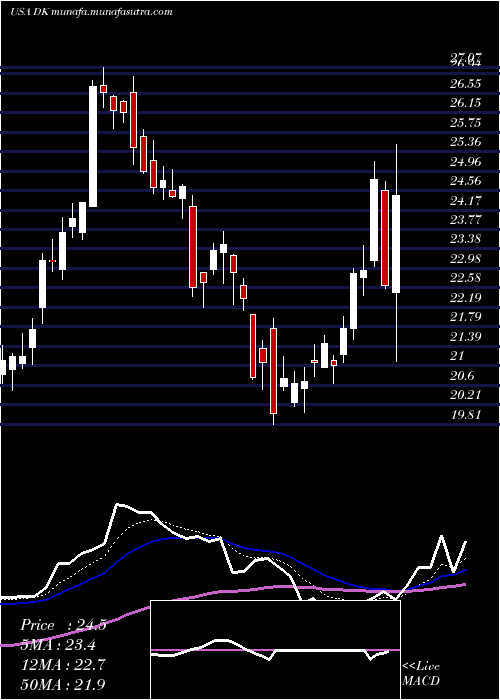Select the 22.19 axis value

pos(465,297)
